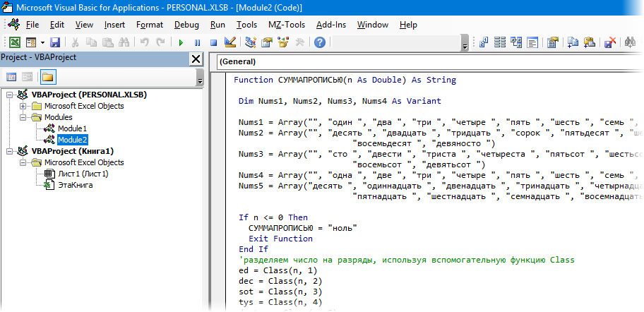Open the MZ-Tools menu
The image size is (644, 312).
click(x=287, y=25)
